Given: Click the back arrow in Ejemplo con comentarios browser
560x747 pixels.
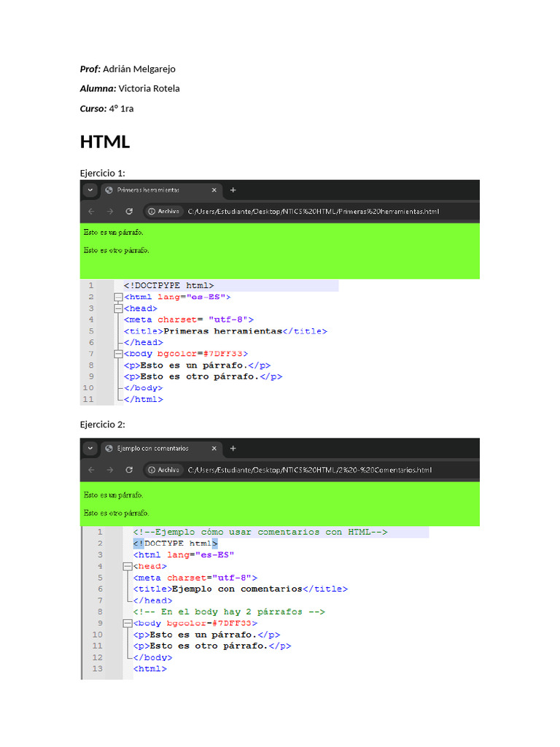Looking at the screenshot, I should [x=91, y=470].
